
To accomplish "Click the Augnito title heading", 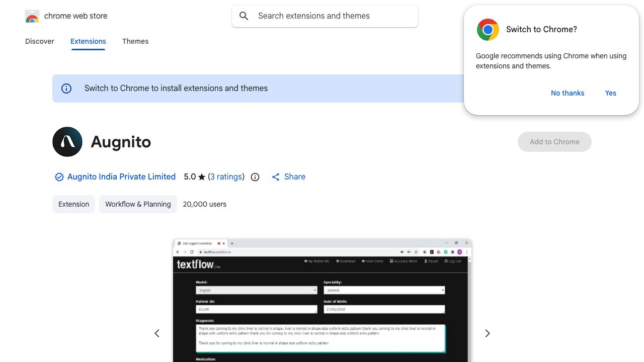I will 121,142.
